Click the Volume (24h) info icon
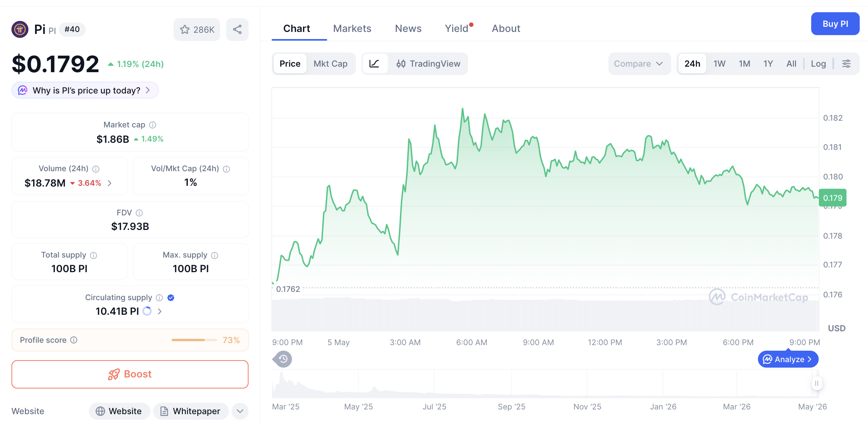 [x=96, y=169]
